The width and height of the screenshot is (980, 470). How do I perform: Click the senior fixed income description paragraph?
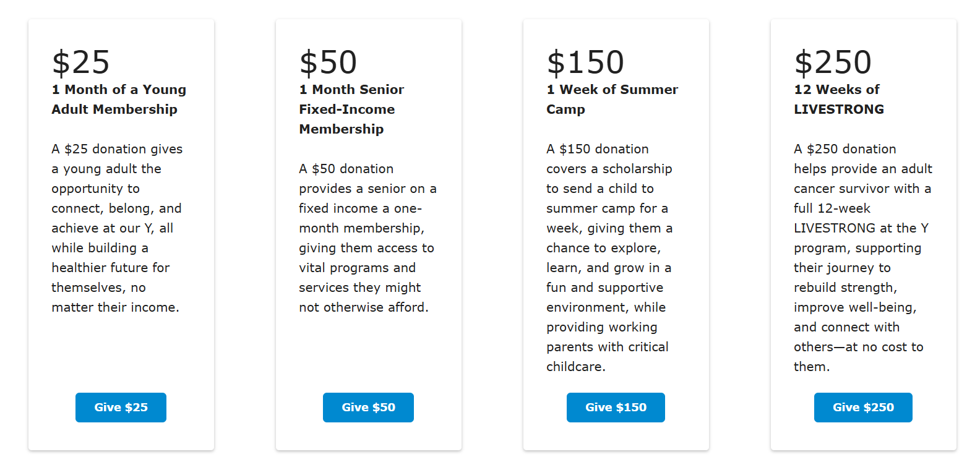367,238
